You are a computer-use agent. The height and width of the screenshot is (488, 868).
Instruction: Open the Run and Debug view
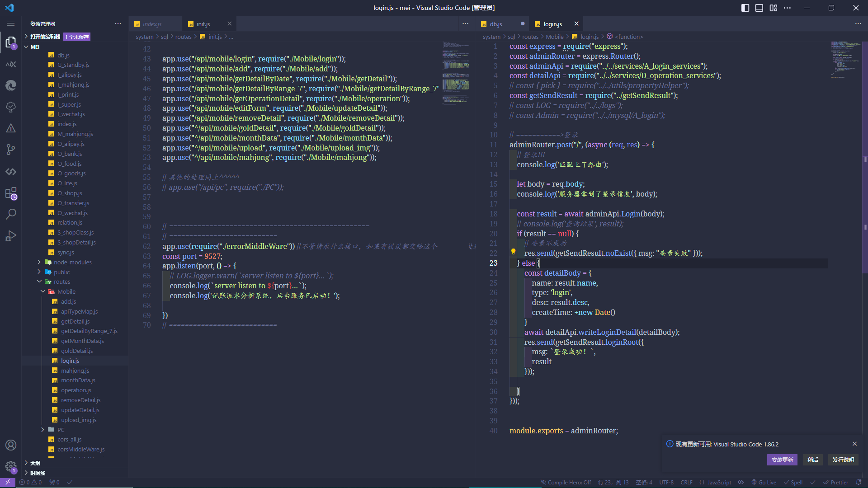[x=11, y=236]
